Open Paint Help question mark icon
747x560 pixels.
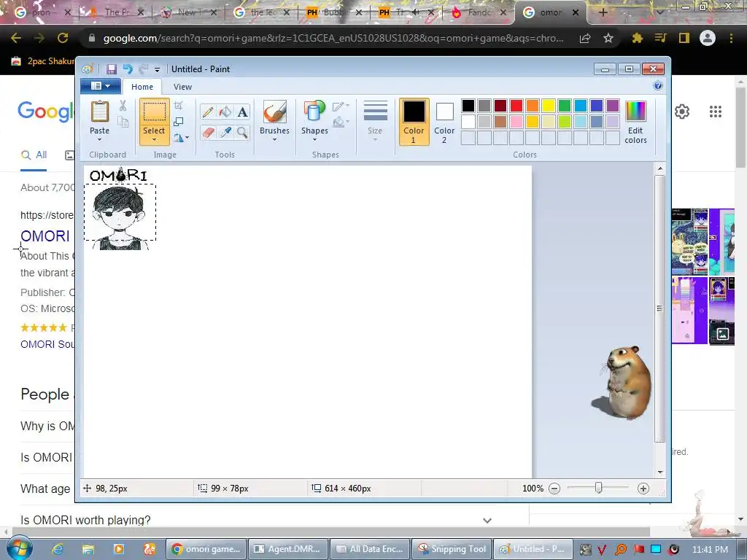pos(658,86)
